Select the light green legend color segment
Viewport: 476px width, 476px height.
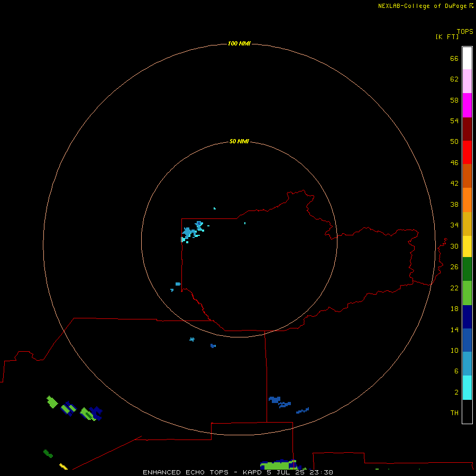(x=467, y=293)
